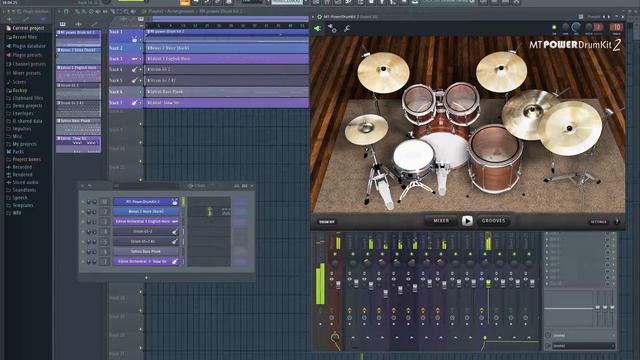Image resolution: width=640 pixels, height=360 pixels.
Task: Expand Channel presets folder
Action: [26, 64]
